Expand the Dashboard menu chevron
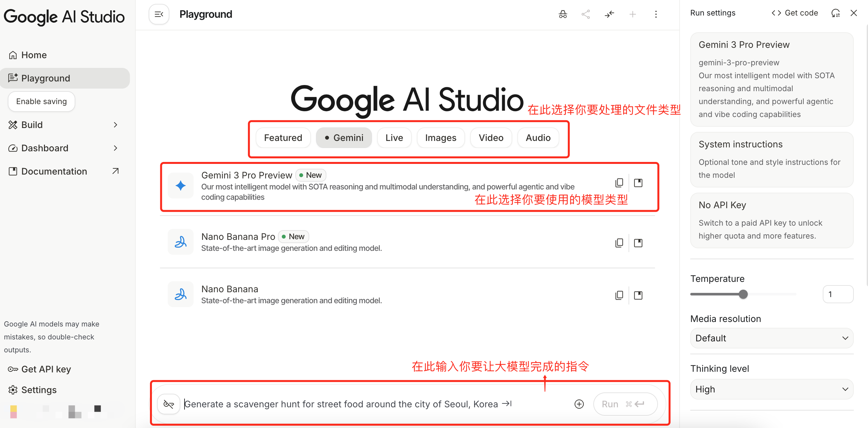868x428 pixels. [x=116, y=148]
